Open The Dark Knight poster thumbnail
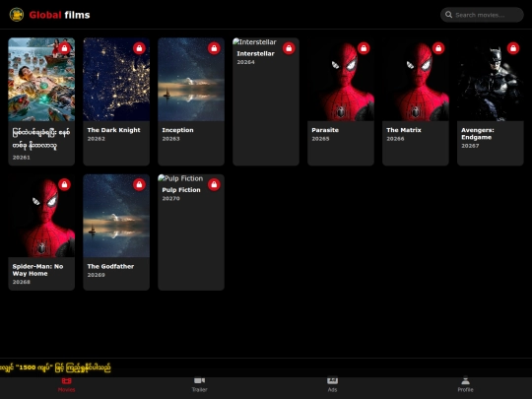The image size is (532, 399). point(116,80)
